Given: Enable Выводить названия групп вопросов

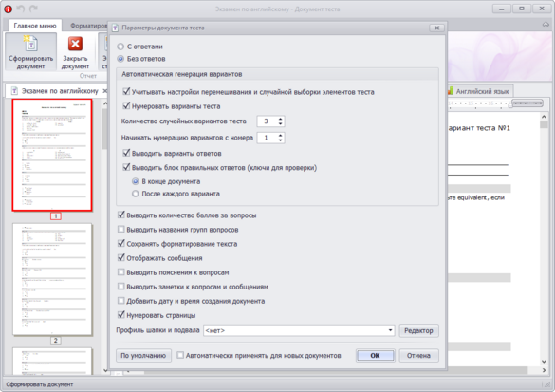Looking at the screenshot, I should tap(121, 230).
